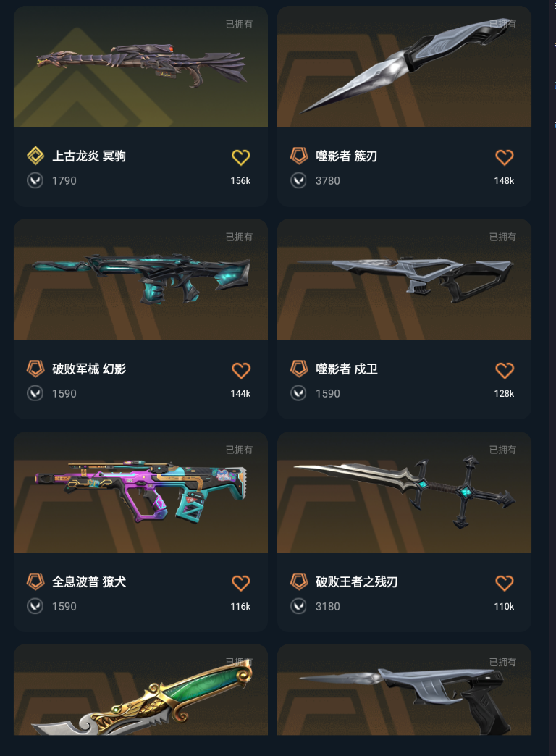556x756 pixels.
Task: Click the 噬影者 戍卫 skin title
Action: click(346, 369)
